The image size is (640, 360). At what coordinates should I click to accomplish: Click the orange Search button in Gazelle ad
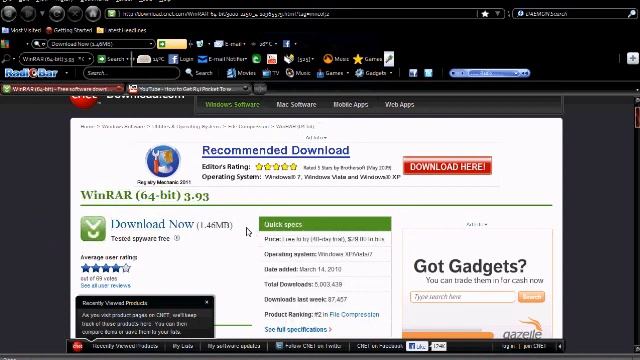tap(531, 297)
